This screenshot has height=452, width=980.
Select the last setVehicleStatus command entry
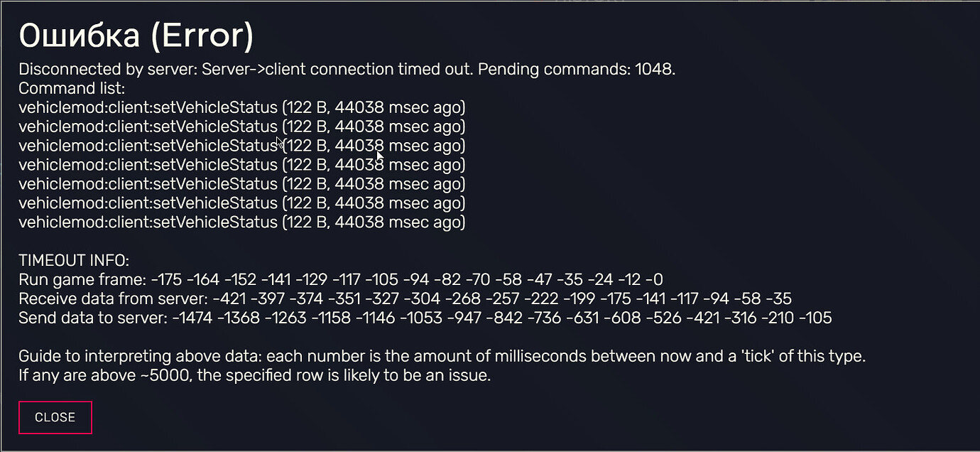241,222
